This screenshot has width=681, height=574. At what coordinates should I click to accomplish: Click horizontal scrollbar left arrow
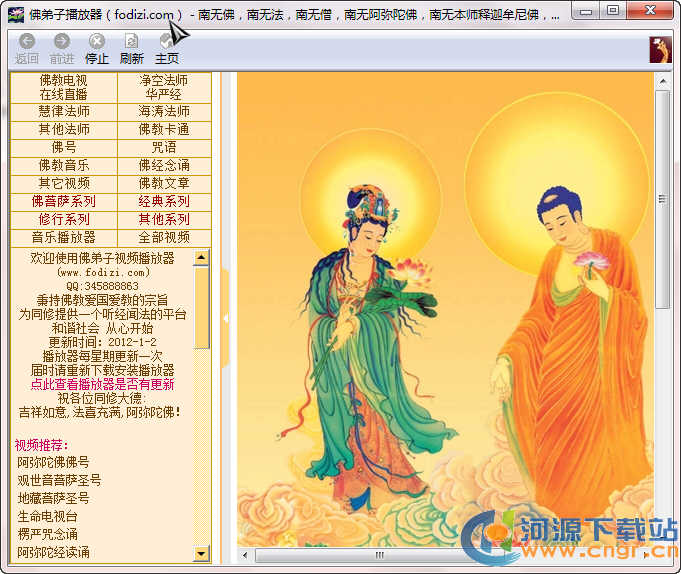[245, 555]
